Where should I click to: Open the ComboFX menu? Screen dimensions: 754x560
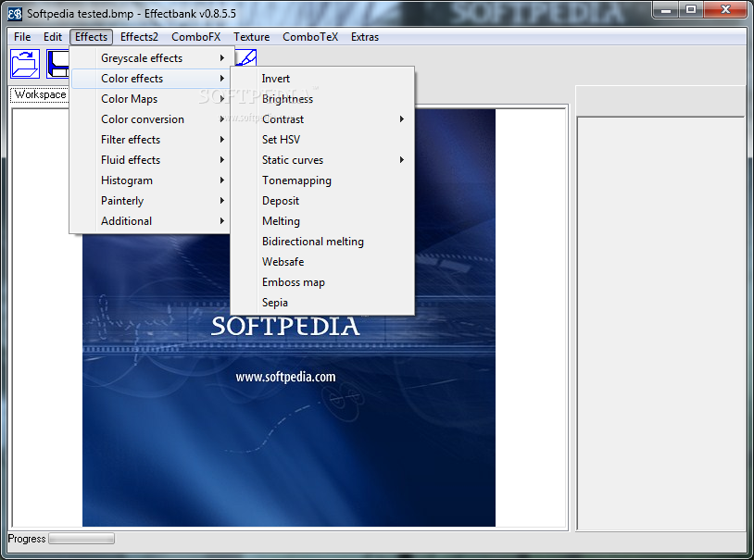point(195,37)
